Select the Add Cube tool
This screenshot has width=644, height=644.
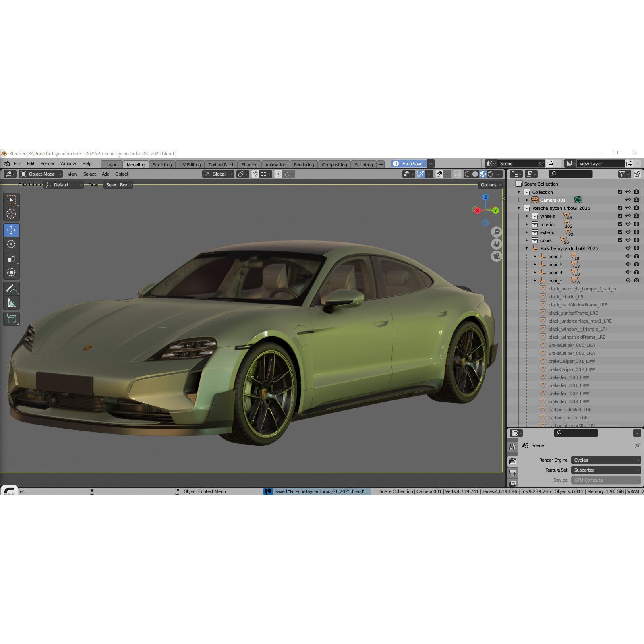(11, 319)
